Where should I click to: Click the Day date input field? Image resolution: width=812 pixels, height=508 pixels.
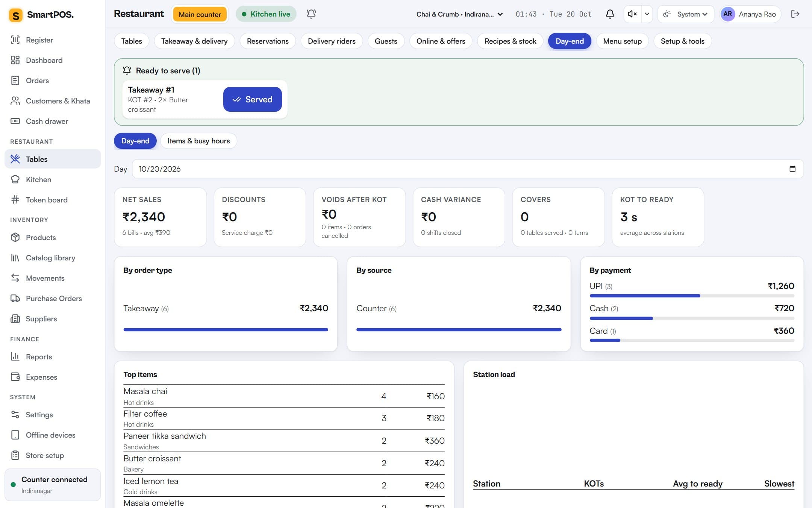tap(468, 169)
